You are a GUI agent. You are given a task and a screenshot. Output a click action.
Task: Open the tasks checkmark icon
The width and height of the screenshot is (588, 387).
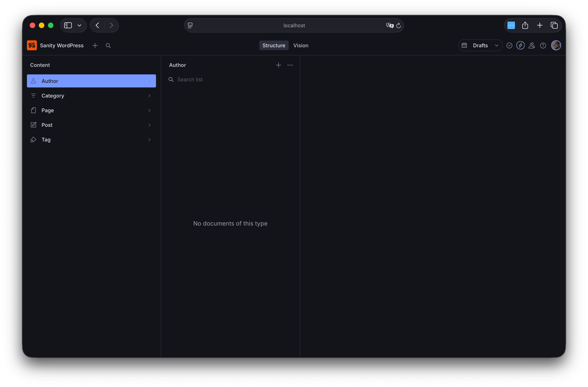point(509,46)
